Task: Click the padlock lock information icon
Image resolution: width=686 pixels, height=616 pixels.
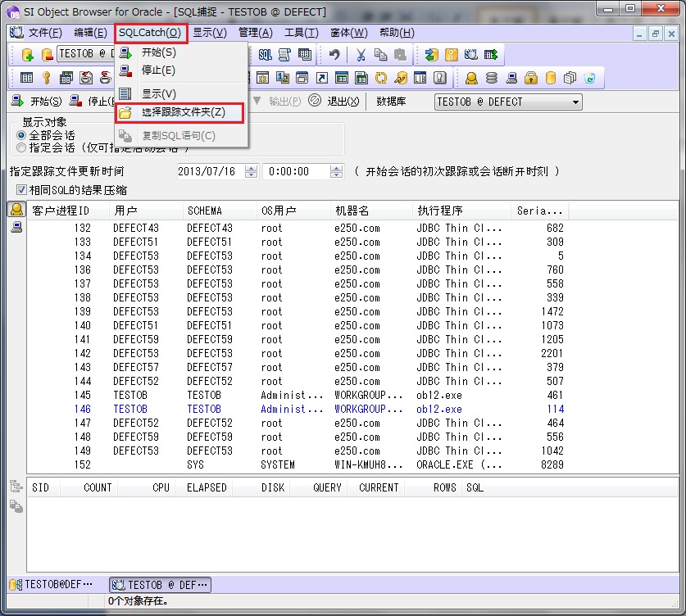Action: point(531,79)
